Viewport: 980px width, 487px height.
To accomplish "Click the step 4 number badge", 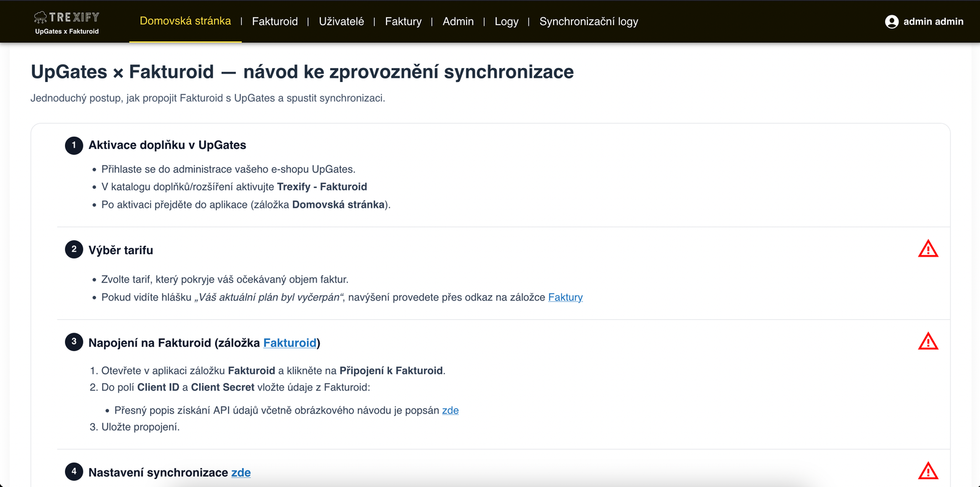I will click(x=74, y=472).
